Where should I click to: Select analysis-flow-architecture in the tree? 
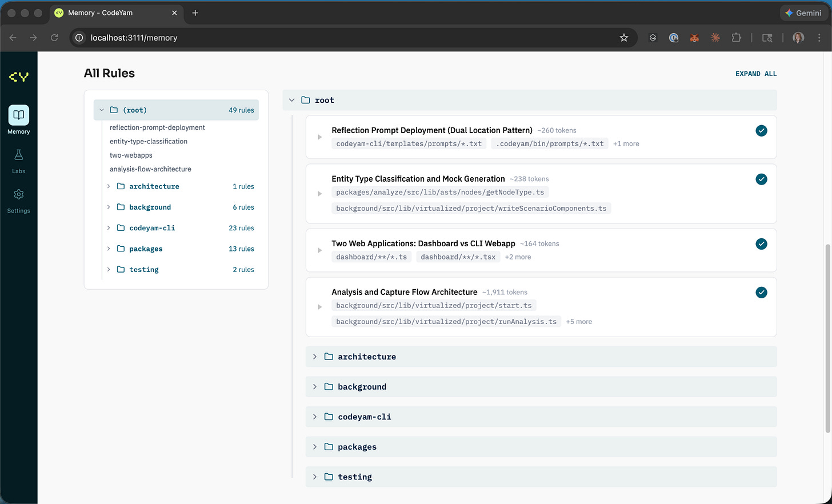150,169
